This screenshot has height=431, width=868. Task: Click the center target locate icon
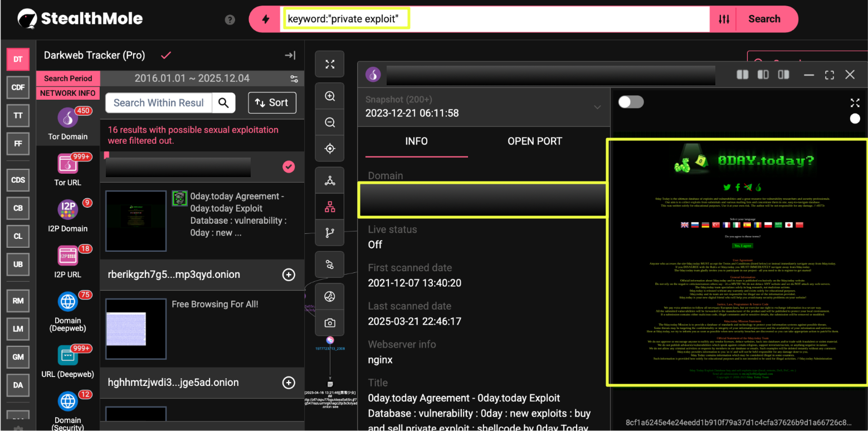330,149
